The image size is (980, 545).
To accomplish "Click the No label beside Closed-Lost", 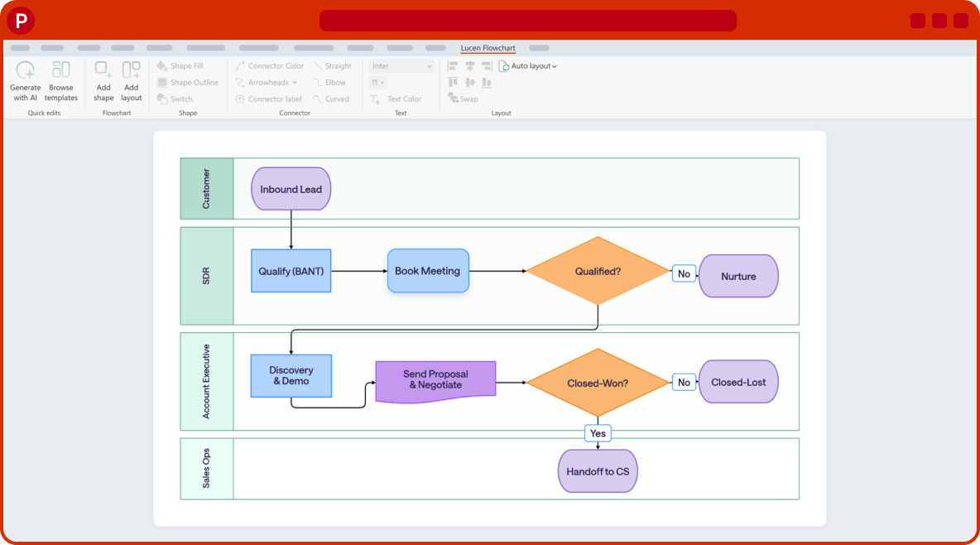I will point(685,383).
